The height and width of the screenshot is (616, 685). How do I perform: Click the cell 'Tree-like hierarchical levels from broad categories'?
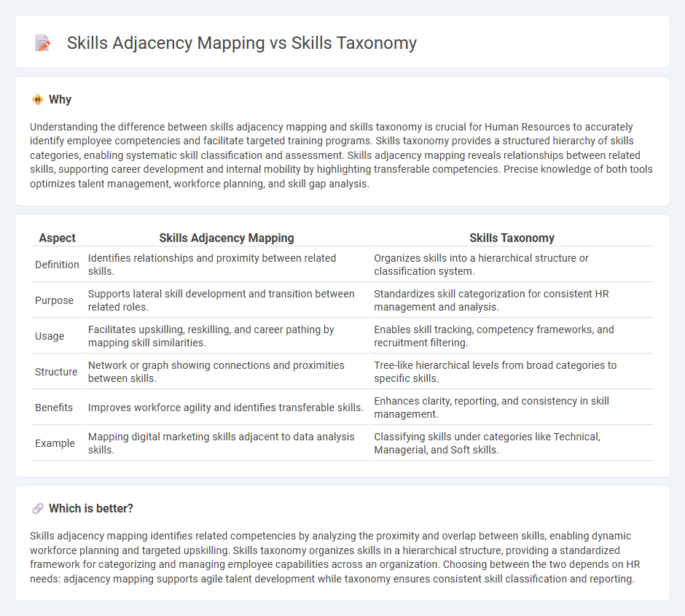point(512,372)
